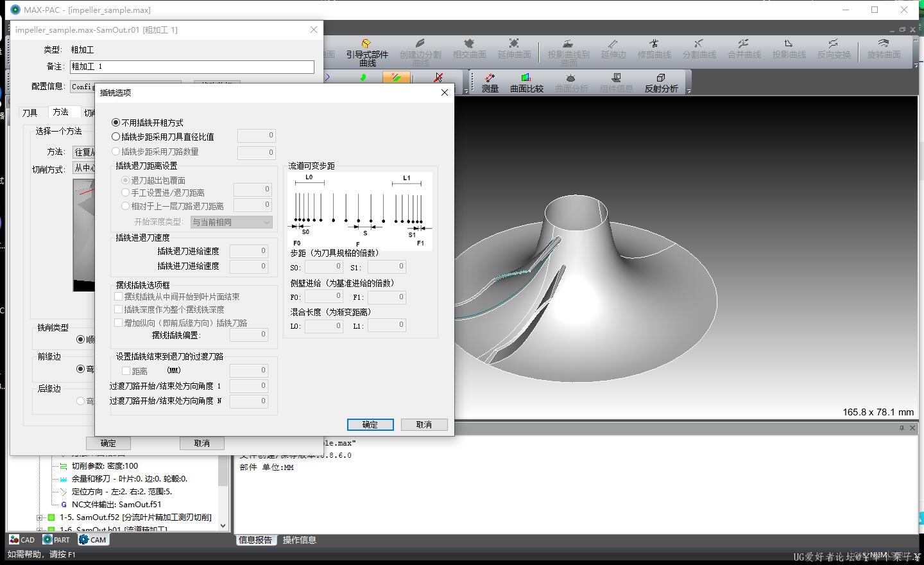Click the 投影曲线 ribbon icon
This screenshot has width=924, height=565.
point(789,49)
